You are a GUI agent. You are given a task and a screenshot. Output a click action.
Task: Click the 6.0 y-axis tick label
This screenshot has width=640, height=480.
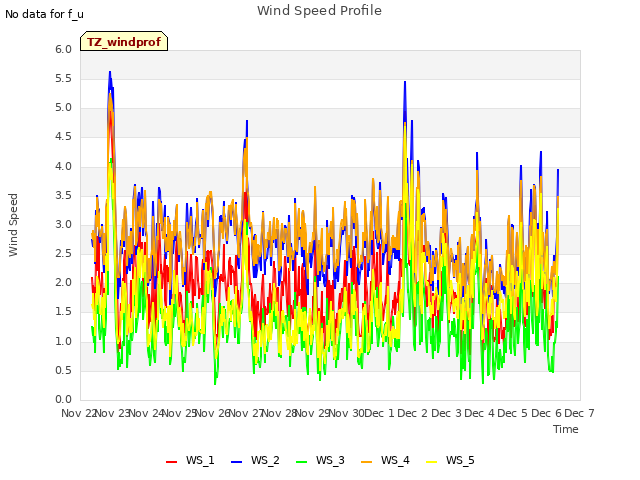pos(63,49)
